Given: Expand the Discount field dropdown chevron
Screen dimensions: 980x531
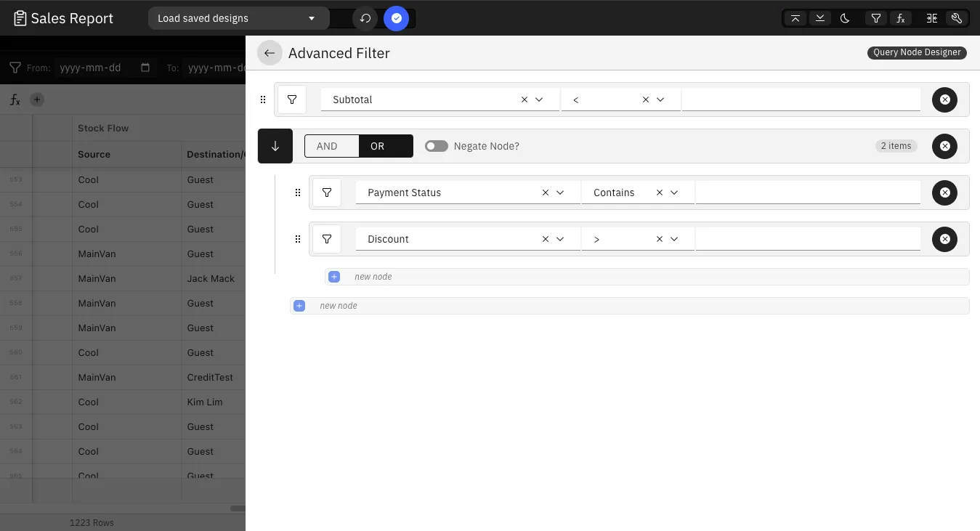Looking at the screenshot, I should click(x=560, y=239).
